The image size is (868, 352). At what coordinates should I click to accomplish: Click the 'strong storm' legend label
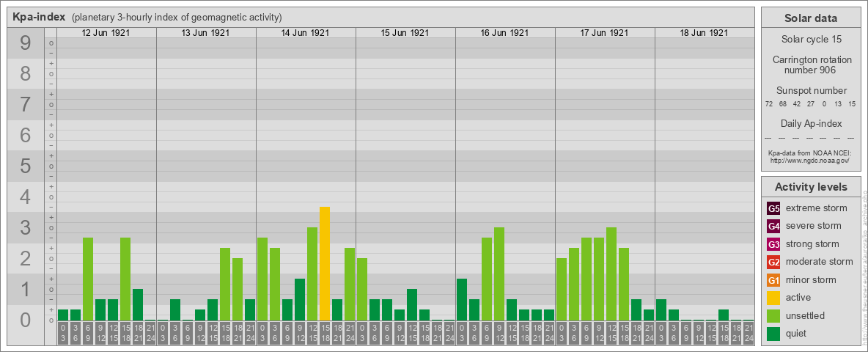pos(812,243)
